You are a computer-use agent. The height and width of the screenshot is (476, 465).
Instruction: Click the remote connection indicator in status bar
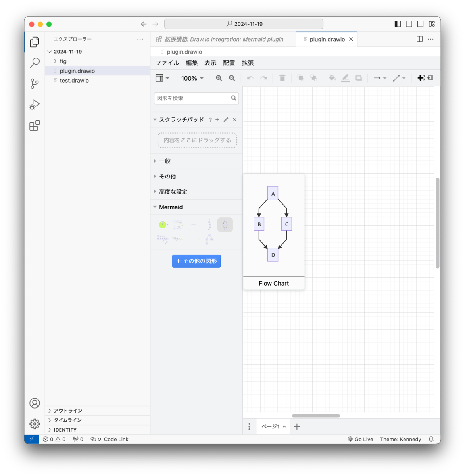pyautogui.click(x=32, y=439)
